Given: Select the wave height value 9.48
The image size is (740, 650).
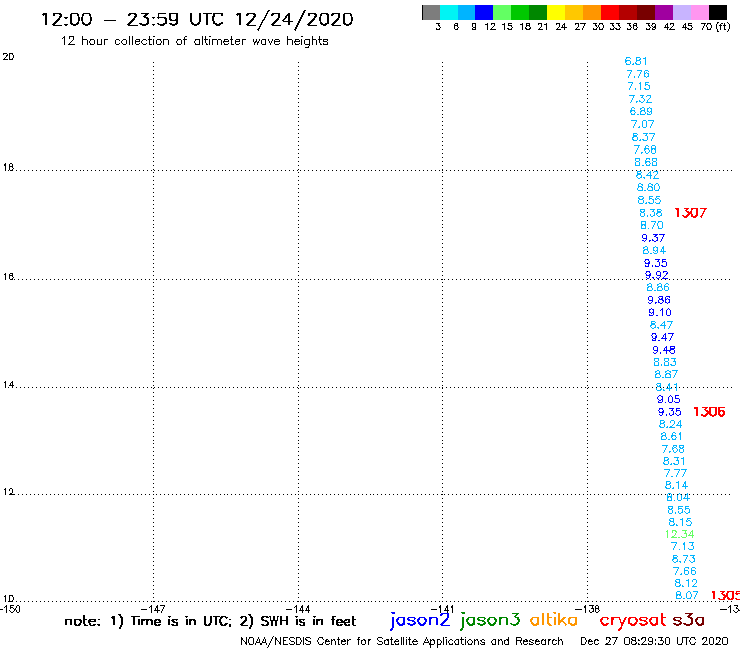Looking at the screenshot, I should click(x=664, y=350).
